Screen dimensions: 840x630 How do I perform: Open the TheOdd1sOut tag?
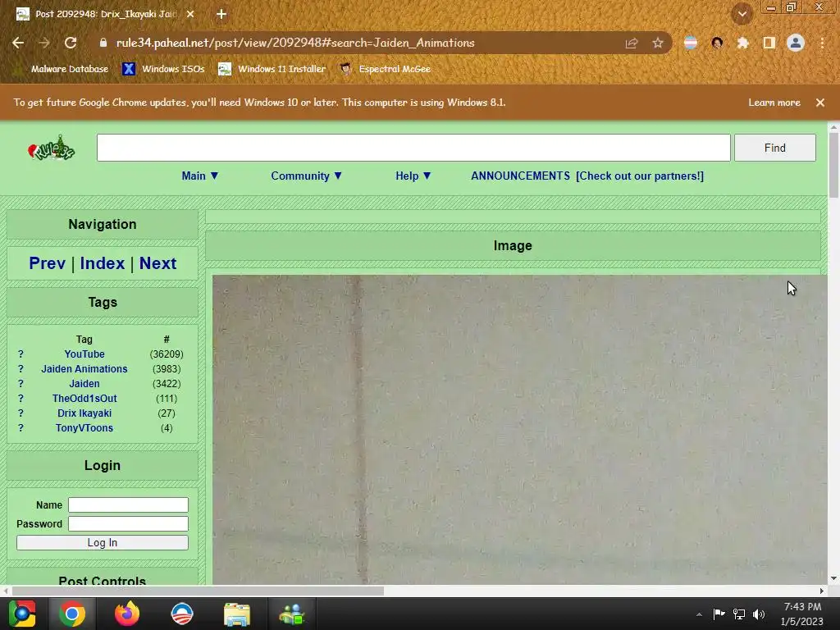click(x=84, y=398)
